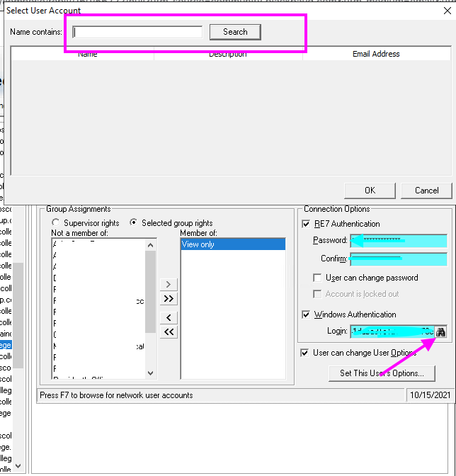Click the 10/15/2021 date in status bar
This screenshot has height=476, width=456.
[x=430, y=395]
